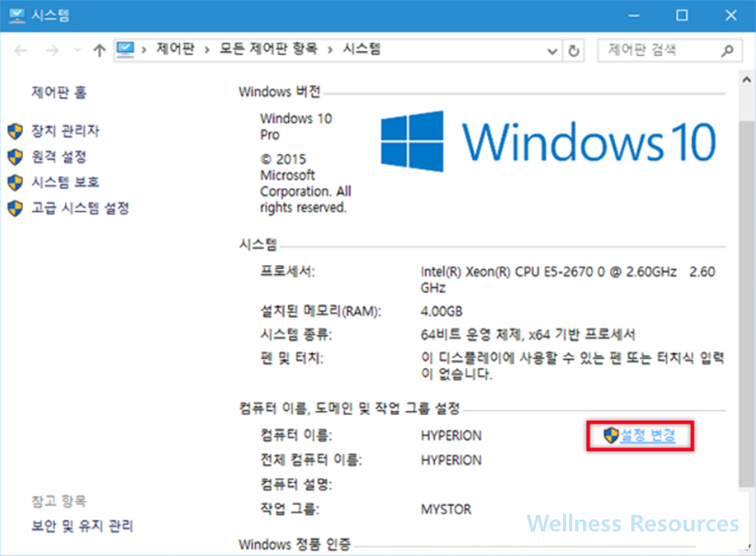Open 시스템 보호 from sidebar

(66, 183)
